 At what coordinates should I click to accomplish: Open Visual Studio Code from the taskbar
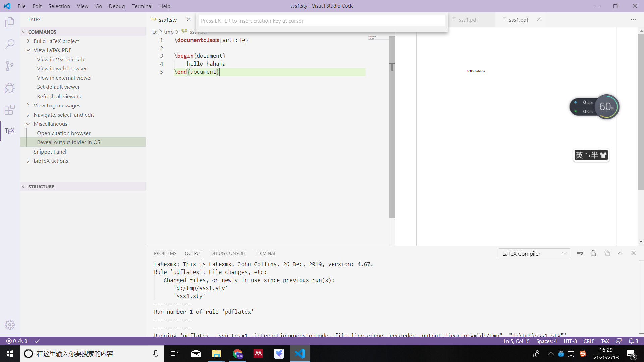point(300,354)
